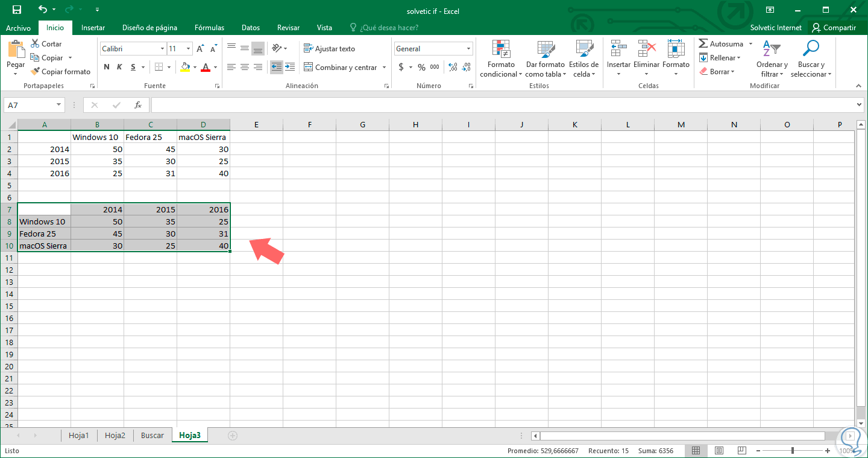Toggle Combinar y centrar
868x458 pixels.
340,68
